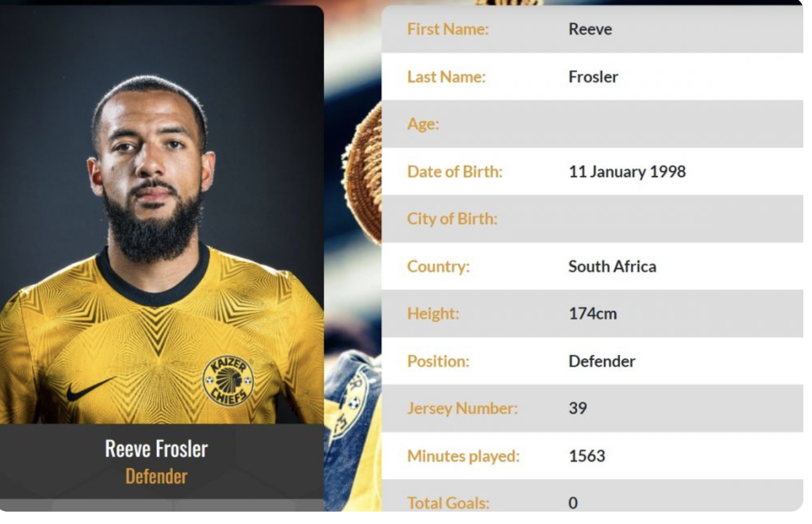Click the Reeve Frosler name caption below the photo
The height and width of the screenshot is (524, 812).
click(156, 448)
